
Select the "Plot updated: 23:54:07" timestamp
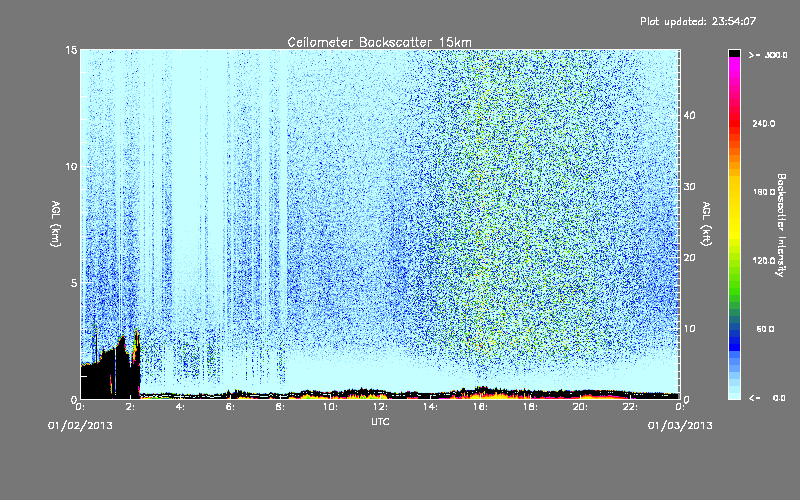[x=698, y=21]
